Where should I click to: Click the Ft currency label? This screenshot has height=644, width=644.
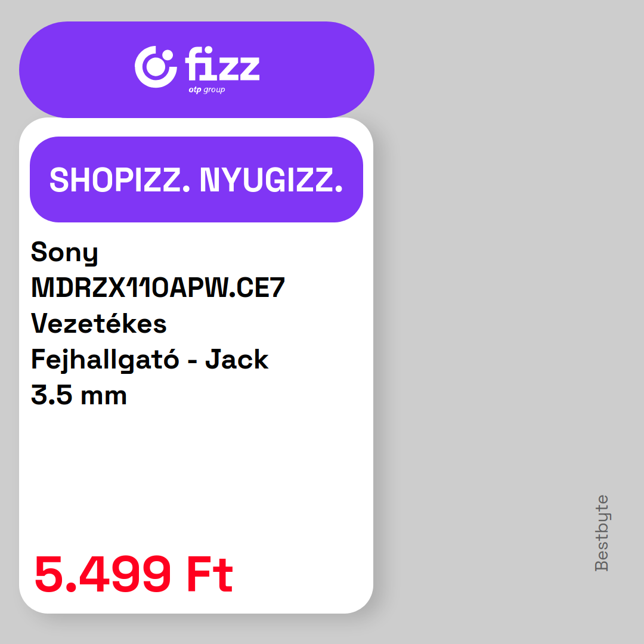[x=210, y=574]
